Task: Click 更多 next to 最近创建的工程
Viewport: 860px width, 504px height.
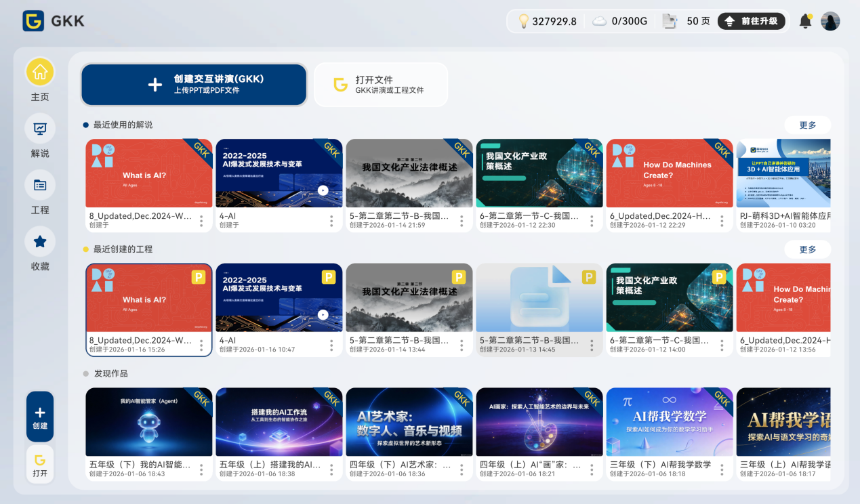Action: pyautogui.click(x=807, y=249)
